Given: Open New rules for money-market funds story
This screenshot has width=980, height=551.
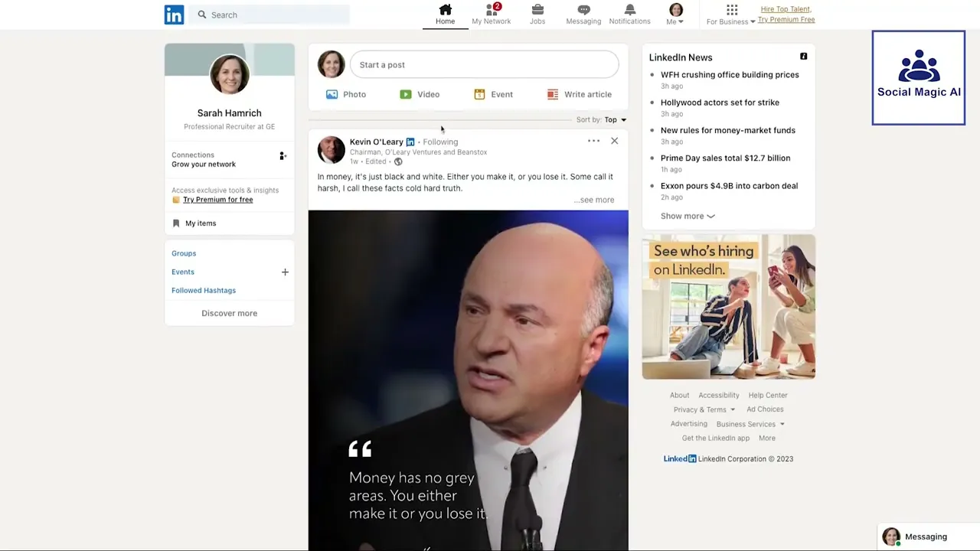Looking at the screenshot, I should click(x=728, y=130).
